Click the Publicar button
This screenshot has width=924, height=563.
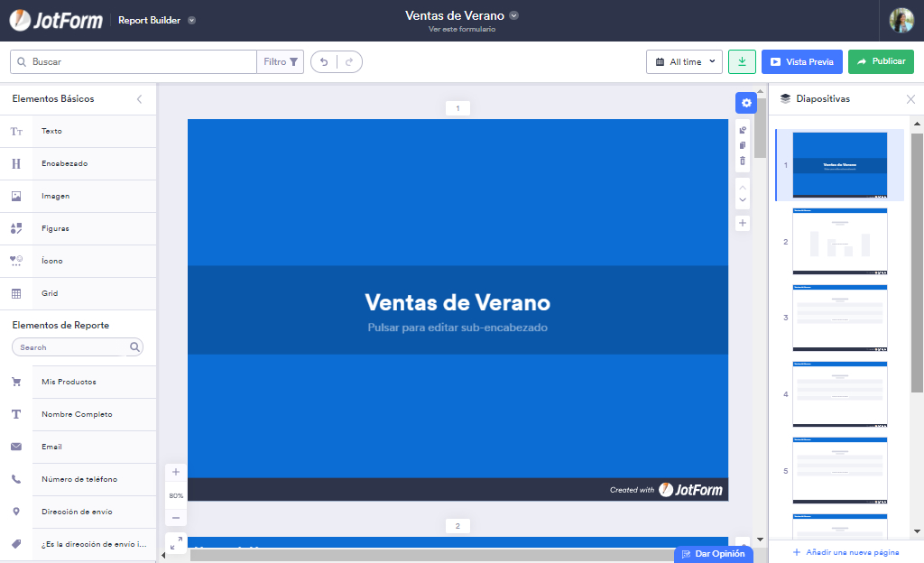881,62
